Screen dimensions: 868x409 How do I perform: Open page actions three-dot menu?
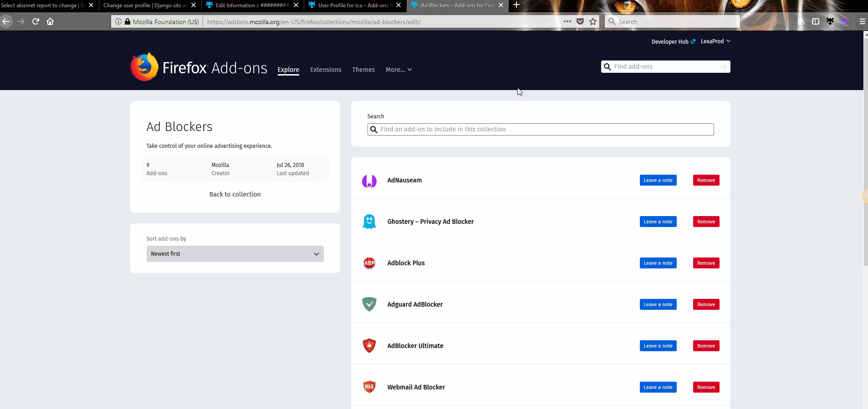567,21
